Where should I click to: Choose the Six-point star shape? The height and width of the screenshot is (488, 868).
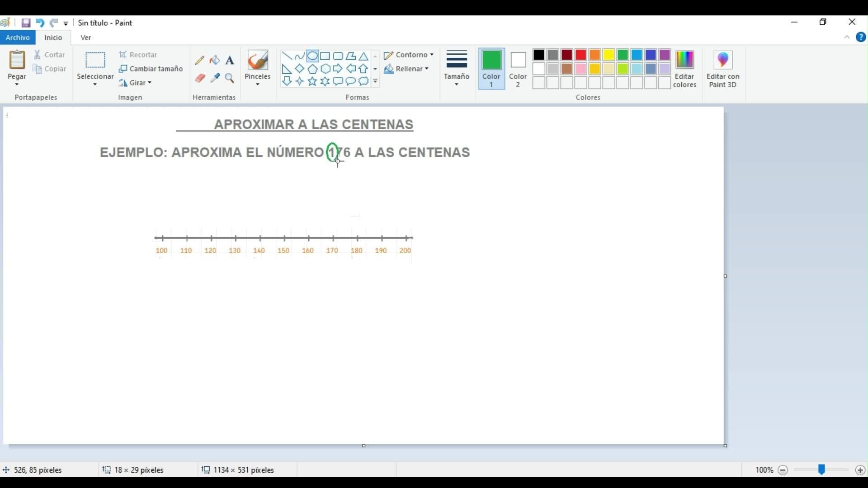(325, 81)
